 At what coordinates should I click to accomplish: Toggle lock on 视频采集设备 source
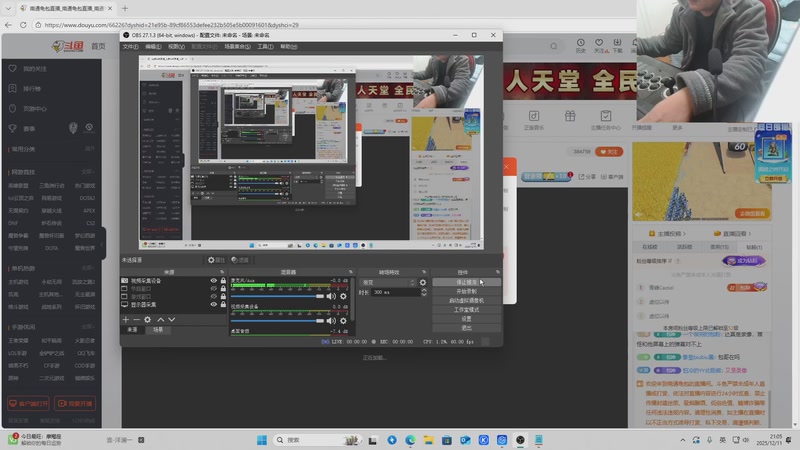(x=223, y=281)
